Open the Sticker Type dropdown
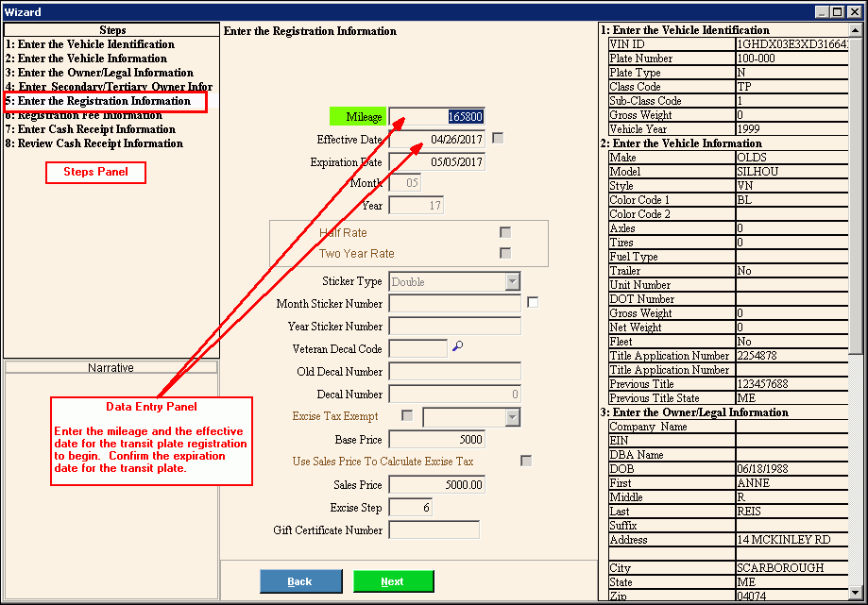The height and width of the screenshot is (605, 868). [x=512, y=281]
